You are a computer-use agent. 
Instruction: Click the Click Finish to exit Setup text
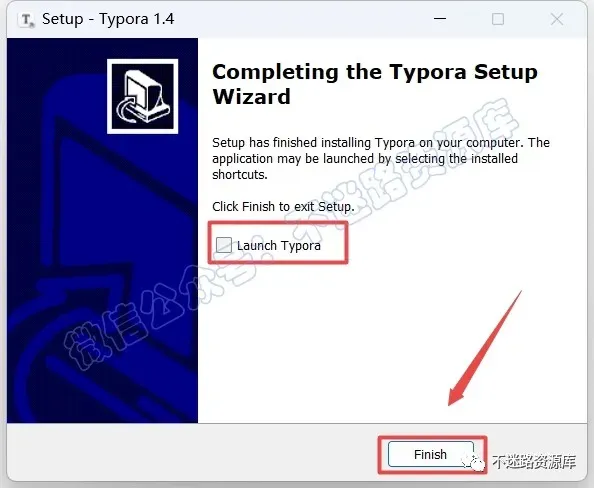[283, 206]
